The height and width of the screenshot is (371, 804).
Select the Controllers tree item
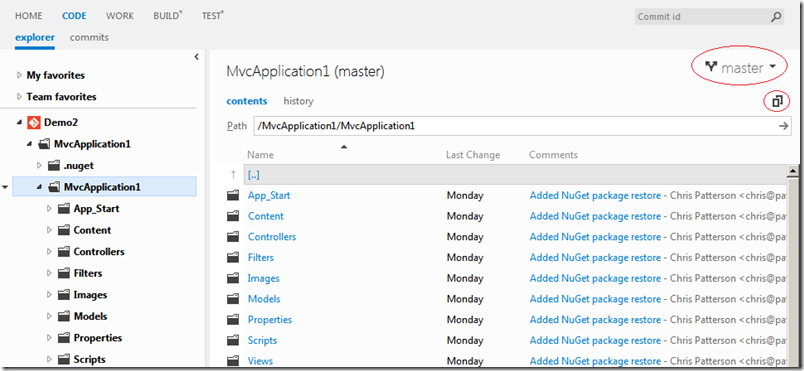(x=99, y=252)
